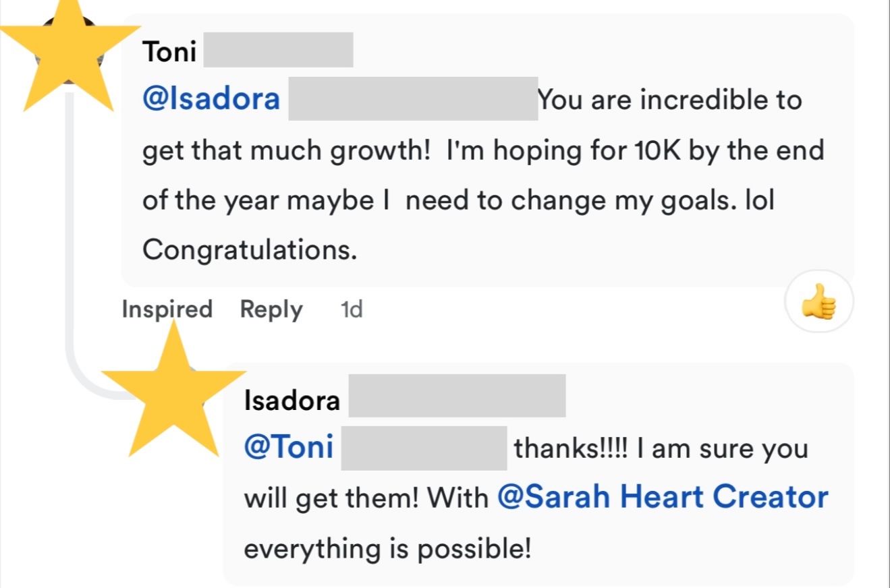Click the redacted box after the @Isadora mention
The image size is (890, 588).
413,99
